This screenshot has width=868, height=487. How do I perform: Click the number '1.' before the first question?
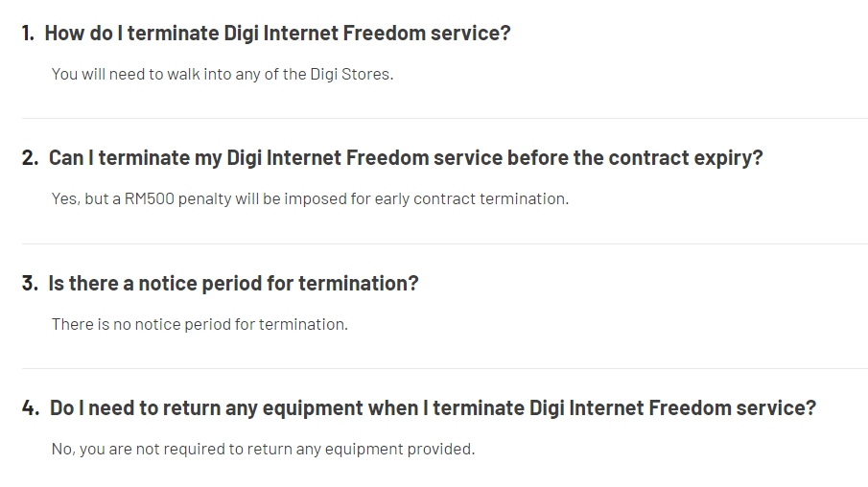[28, 34]
